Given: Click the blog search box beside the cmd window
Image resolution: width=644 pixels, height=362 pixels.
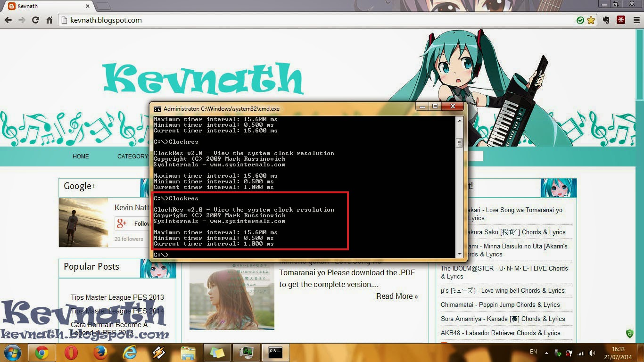Looking at the screenshot, I should [x=475, y=156].
